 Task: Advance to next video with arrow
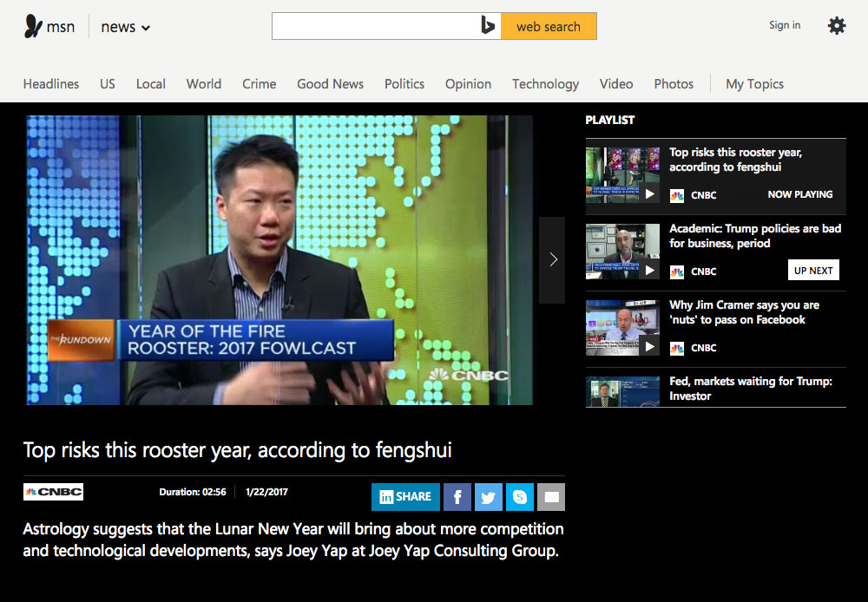(x=552, y=259)
